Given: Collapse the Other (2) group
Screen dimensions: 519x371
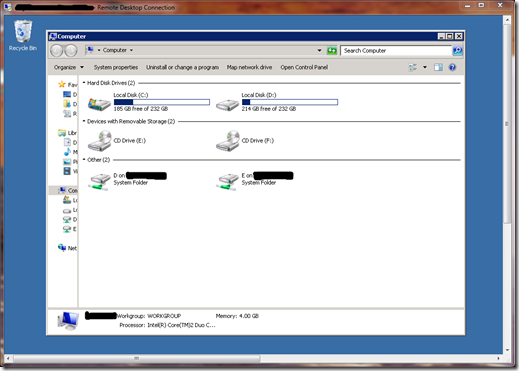Looking at the screenshot, I should (x=84, y=159).
